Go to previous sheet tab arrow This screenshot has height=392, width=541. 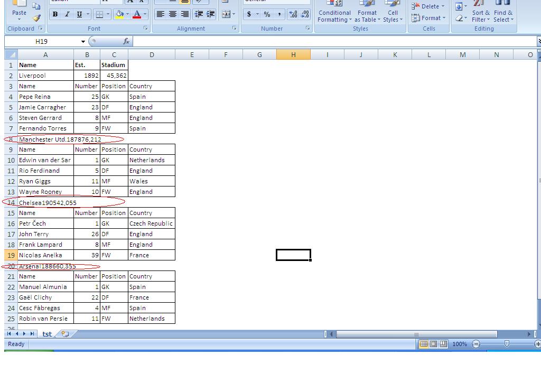coord(16,334)
